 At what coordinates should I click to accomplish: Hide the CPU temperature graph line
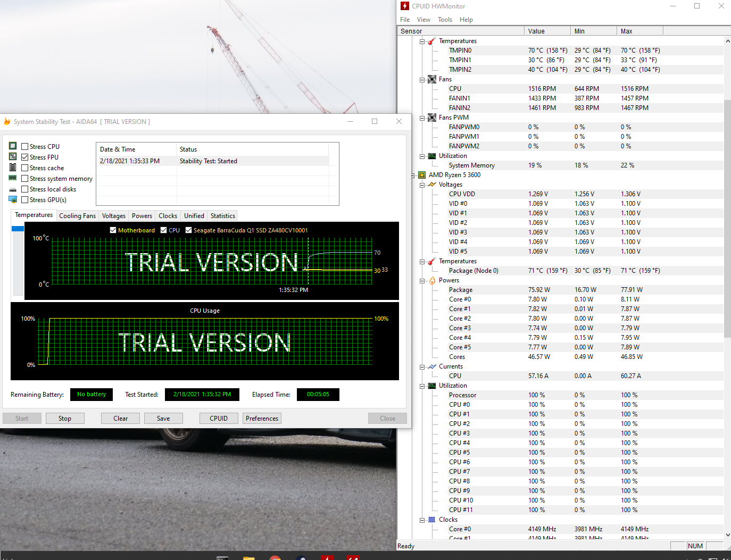tap(163, 230)
